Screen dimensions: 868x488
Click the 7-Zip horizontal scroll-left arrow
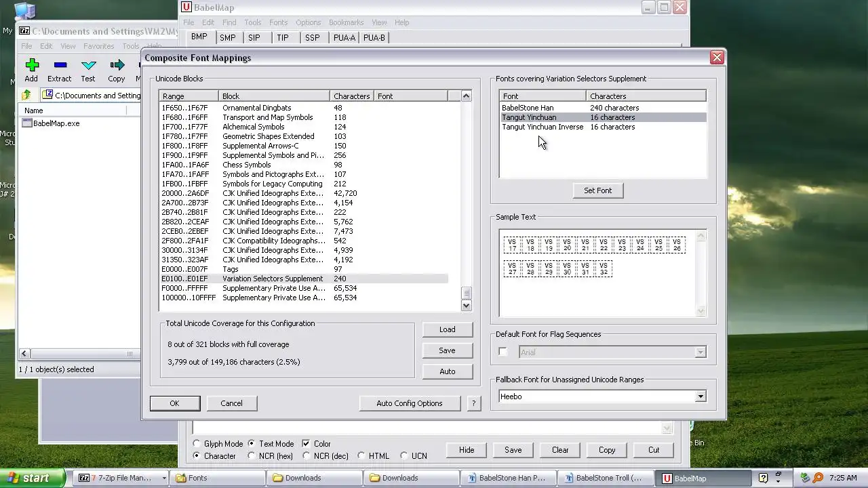pyautogui.click(x=24, y=353)
